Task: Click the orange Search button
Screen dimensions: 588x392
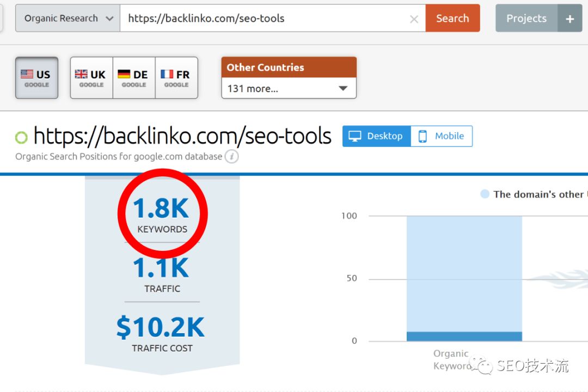Action: (452, 19)
